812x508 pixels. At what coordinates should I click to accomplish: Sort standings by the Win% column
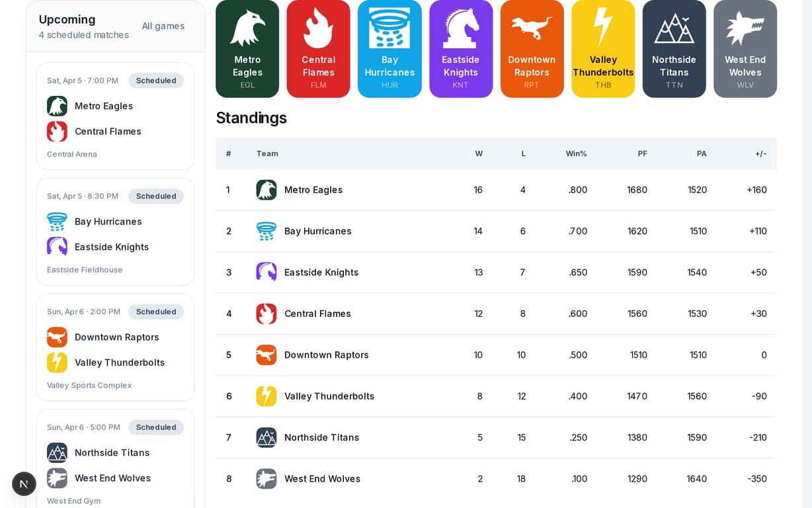click(x=577, y=153)
